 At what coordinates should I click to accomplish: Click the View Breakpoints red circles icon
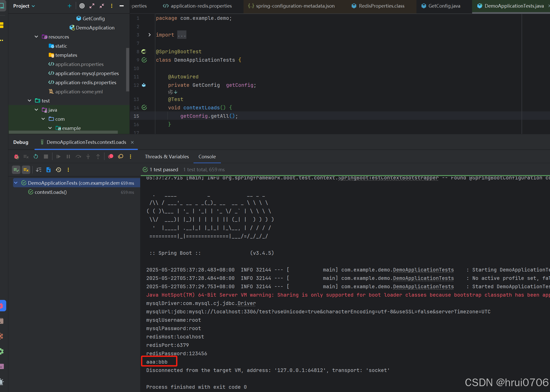click(x=111, y=157)
